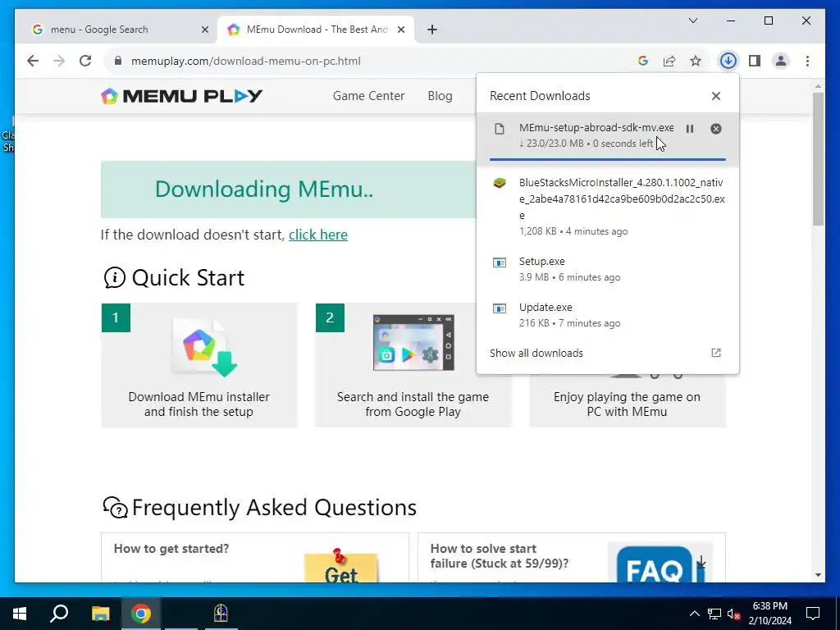The image size is (840, 630).
Task: Open Blog menu item
Action: (x=440, y=96)
